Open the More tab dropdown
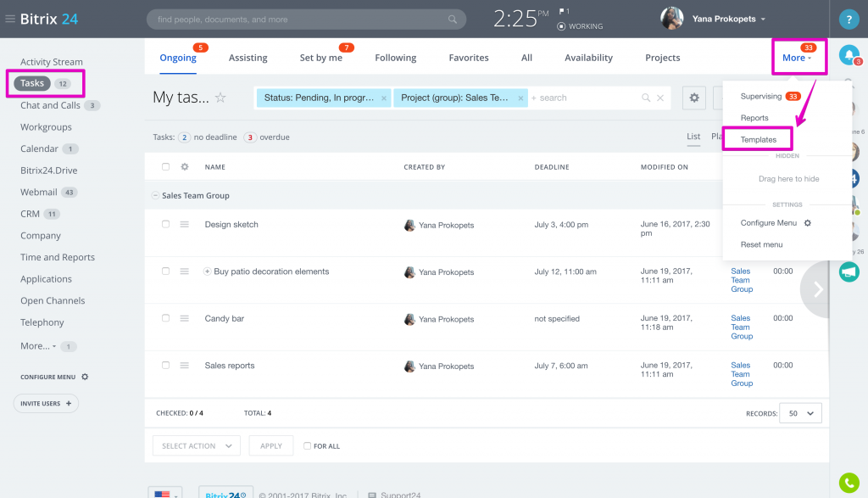Image resolution: width=868 pixels, height=498 pixels. point(797,58)
